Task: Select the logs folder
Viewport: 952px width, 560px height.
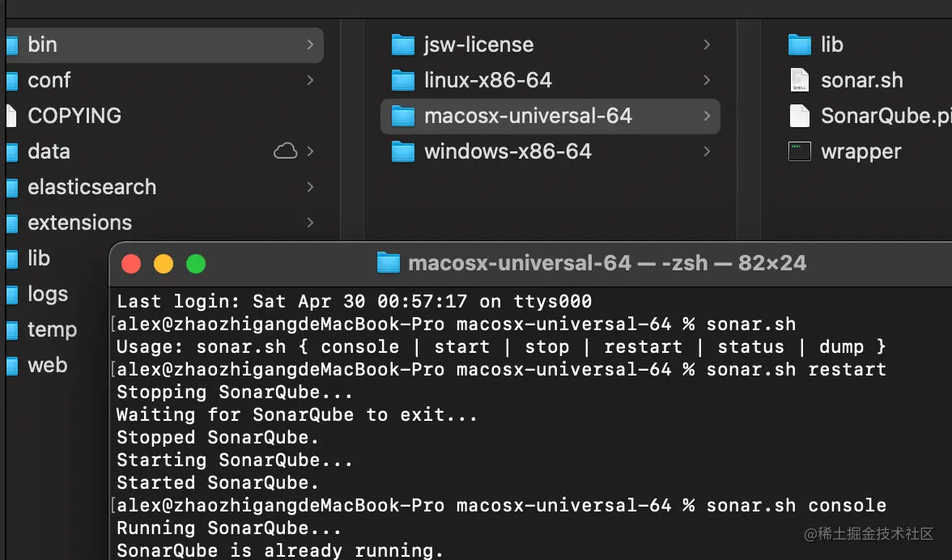Action: click(48, 294)
